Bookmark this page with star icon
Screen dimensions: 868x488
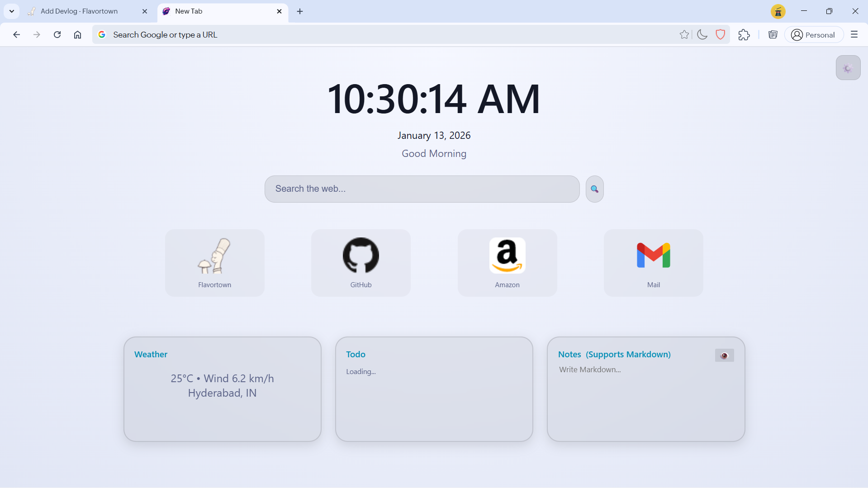684,35
